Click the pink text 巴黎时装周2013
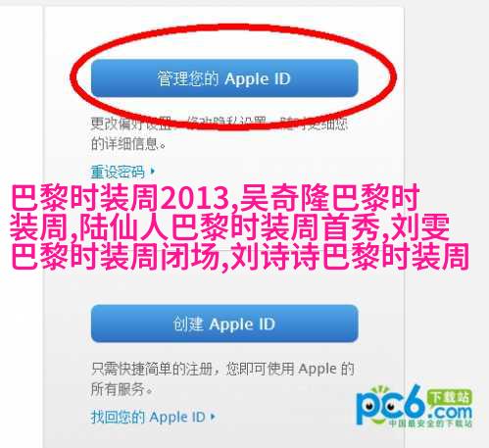The width and height of the screenshot is (489, 448). point(120,198)
